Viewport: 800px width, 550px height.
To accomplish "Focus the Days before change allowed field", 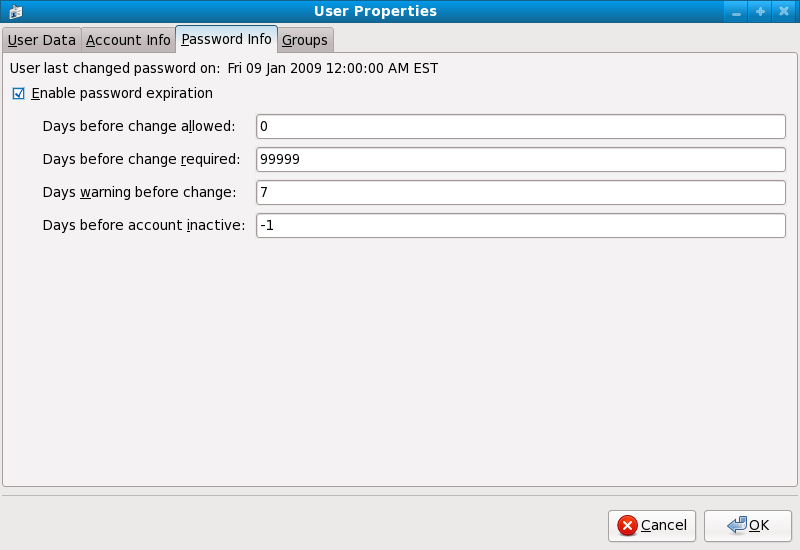I will click(x=520, y=126).
